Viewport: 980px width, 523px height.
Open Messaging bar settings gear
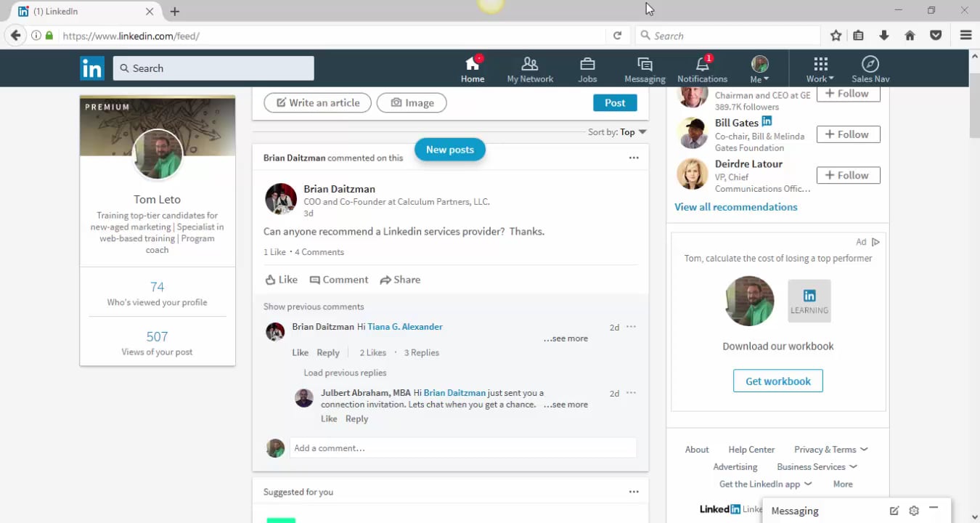click(914, 511)
